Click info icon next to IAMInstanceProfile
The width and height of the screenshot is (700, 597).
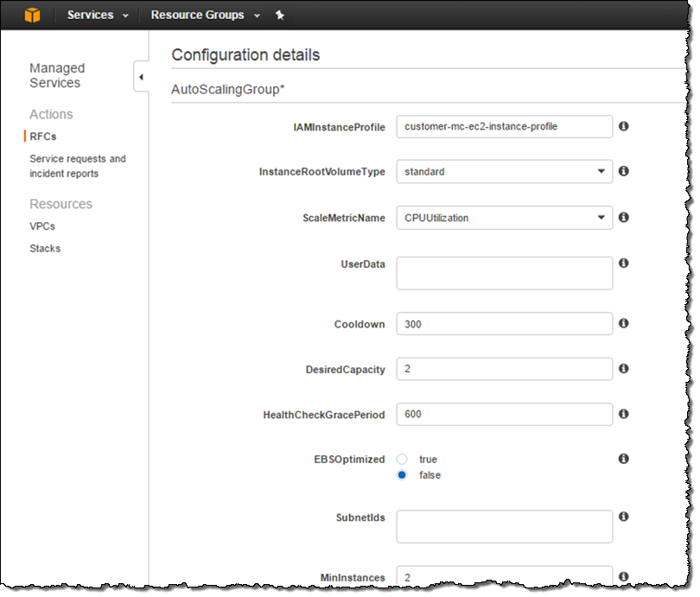623,126
